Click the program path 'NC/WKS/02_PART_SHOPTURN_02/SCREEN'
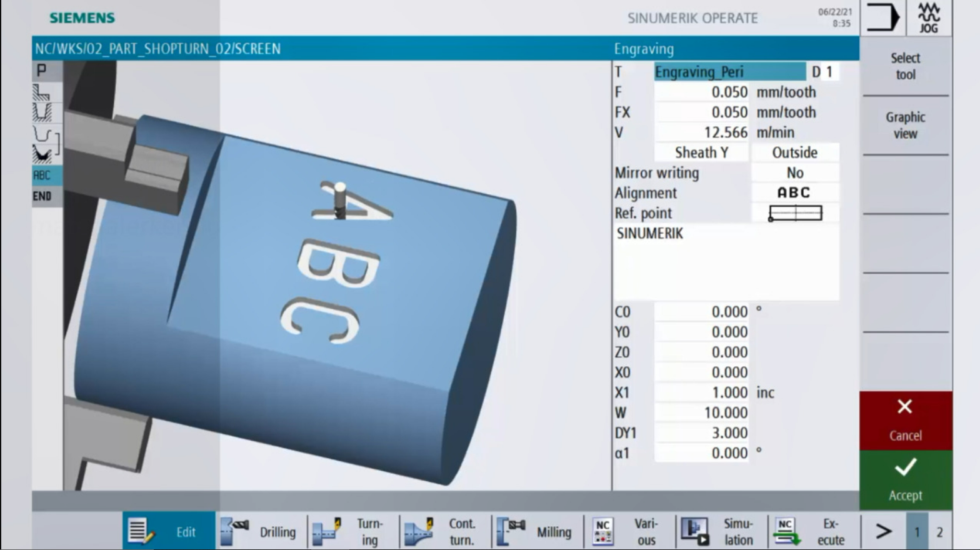The width and height of the screenshot is (980, 550). coord(157,49)
